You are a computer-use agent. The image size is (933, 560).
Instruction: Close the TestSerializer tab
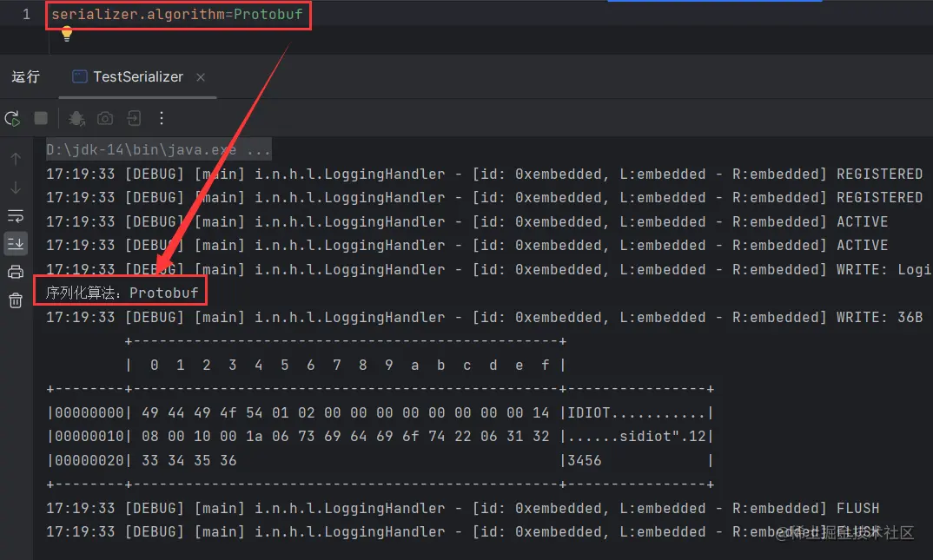point(201,77)
